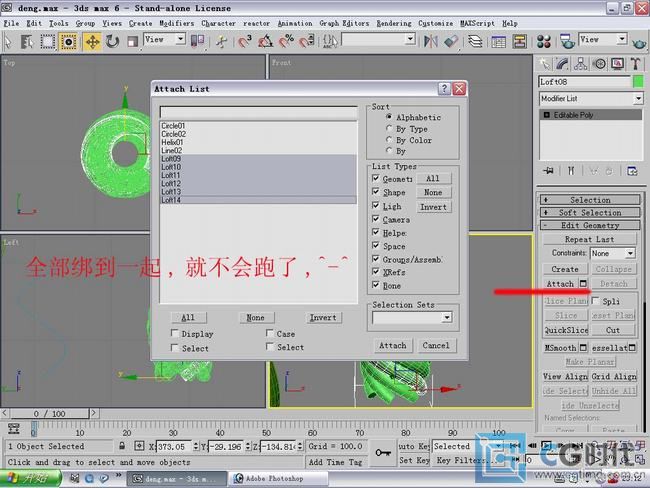Expand the Selection rollout
The width and height of the screenshot is (650, 488).
pos(590,200)
